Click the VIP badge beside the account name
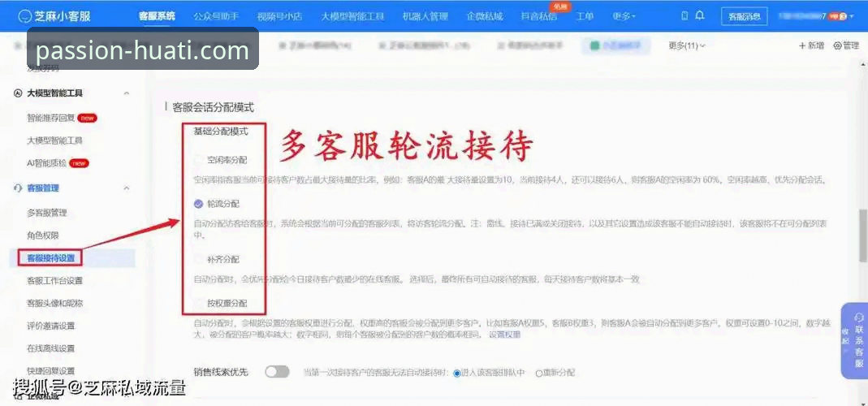This screenshot has height=406, width=868. [x=838, y=16]
